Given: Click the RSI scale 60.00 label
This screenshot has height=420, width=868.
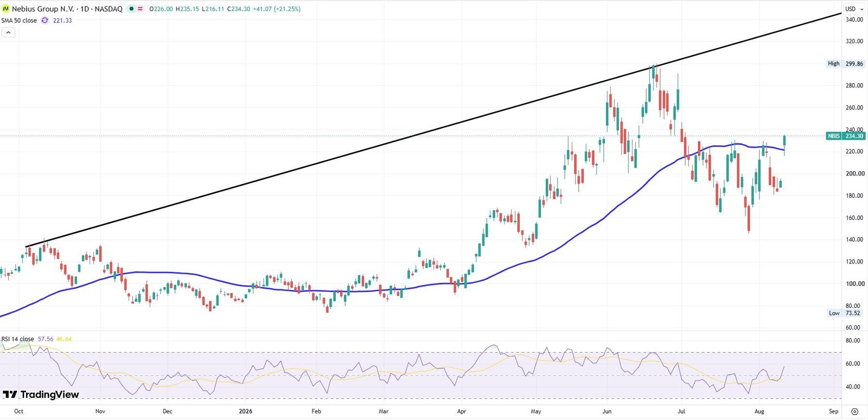Looking at the screenshot, I should coord(853,364).
